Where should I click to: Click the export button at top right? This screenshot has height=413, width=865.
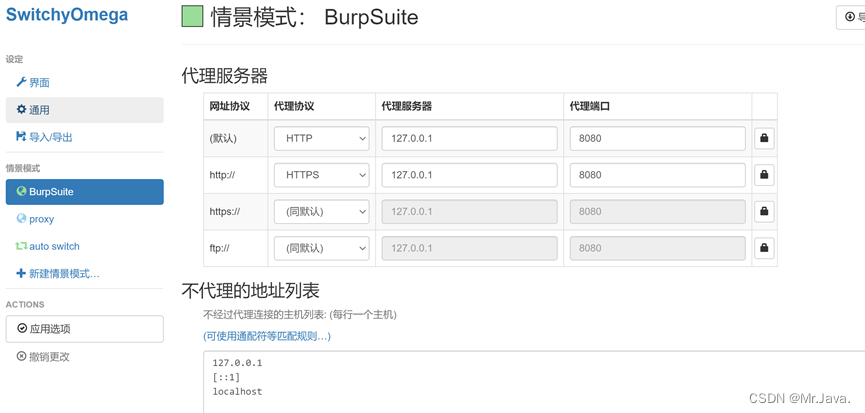tap(851, 17)
